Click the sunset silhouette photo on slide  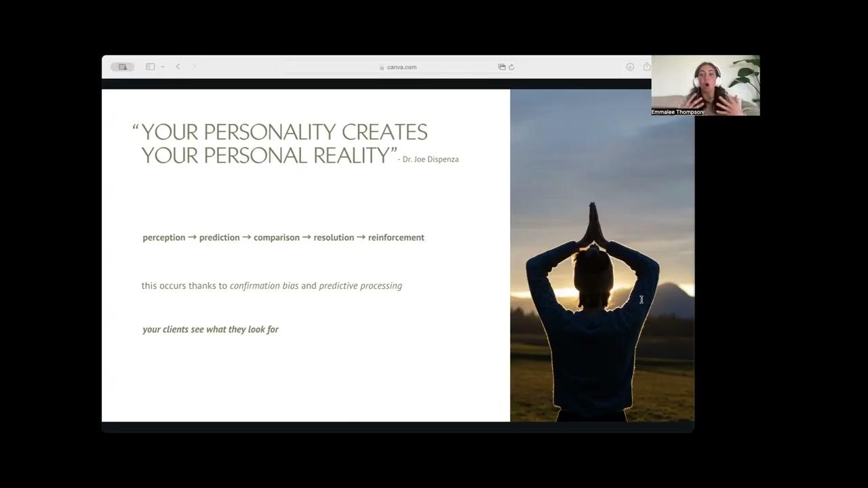point(602,256)
